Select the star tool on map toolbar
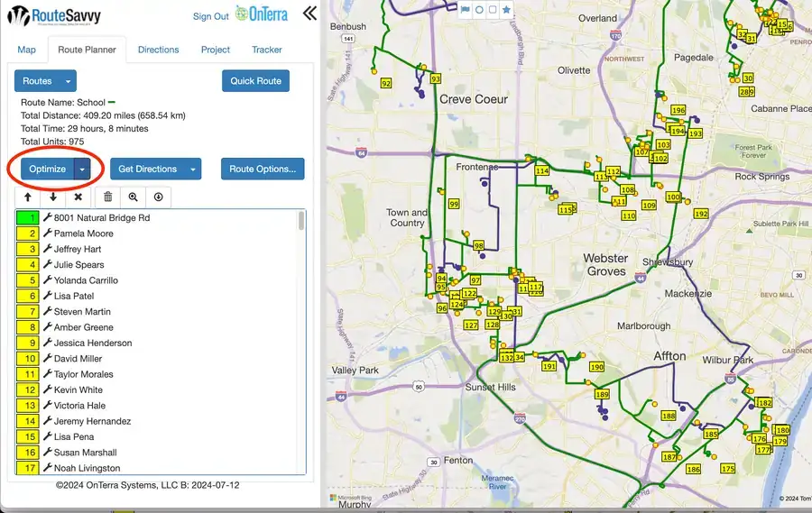Image resolution: width=812 pixels, height=513 pixels. [x=506, y=9]
